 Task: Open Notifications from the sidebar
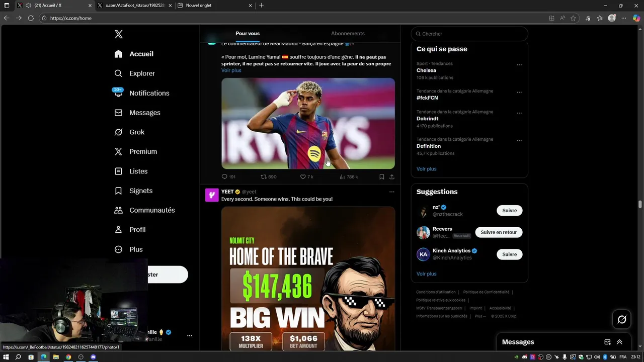[141, 93]
